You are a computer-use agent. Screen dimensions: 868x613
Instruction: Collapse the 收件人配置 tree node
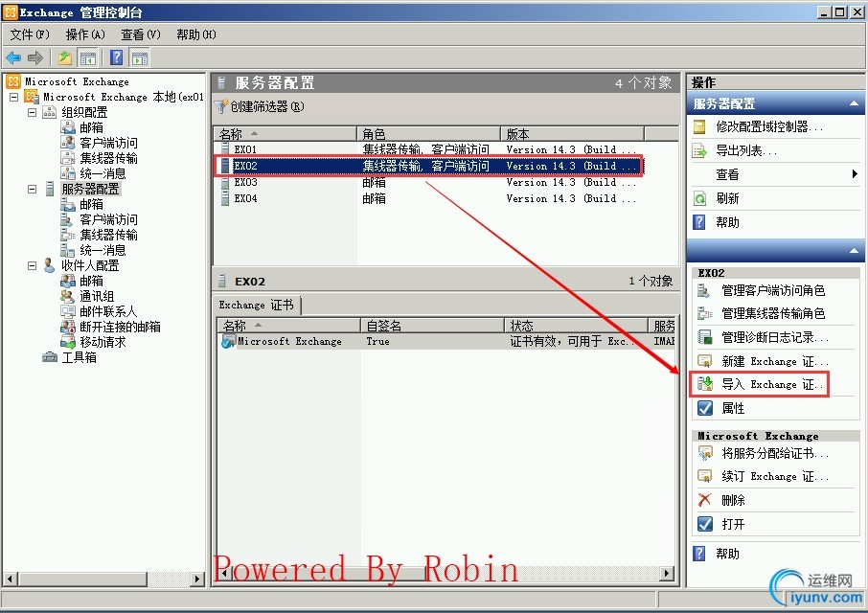point(33,265)
